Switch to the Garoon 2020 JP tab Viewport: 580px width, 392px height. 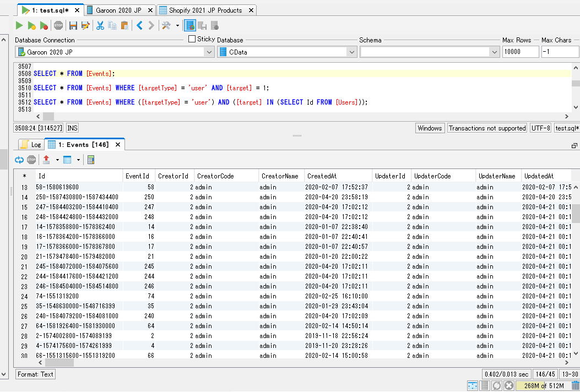coord(118,10)
